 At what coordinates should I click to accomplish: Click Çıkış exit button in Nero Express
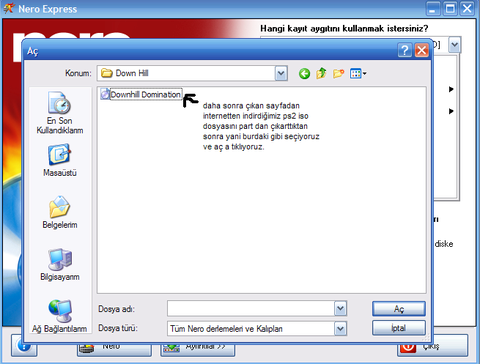click(x=432, y=346)
